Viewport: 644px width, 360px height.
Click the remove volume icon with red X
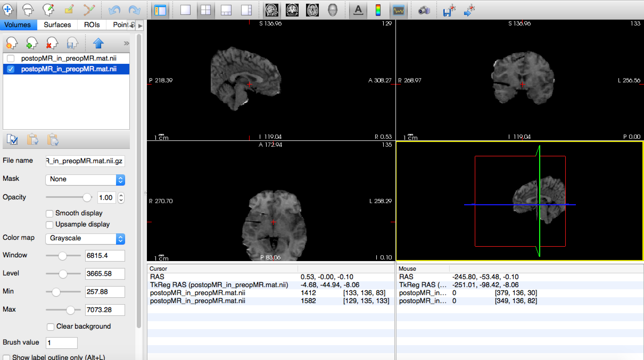click(52, 43)
